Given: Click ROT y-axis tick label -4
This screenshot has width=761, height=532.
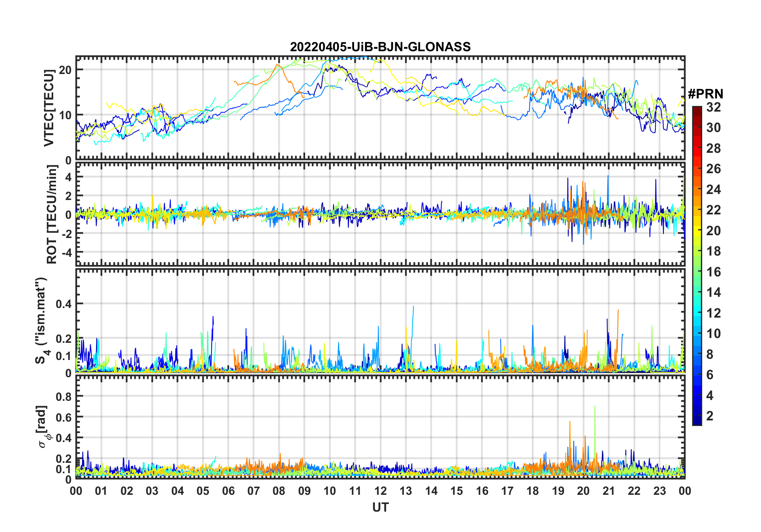Looking at the screenshot, I should click(66, 252).
